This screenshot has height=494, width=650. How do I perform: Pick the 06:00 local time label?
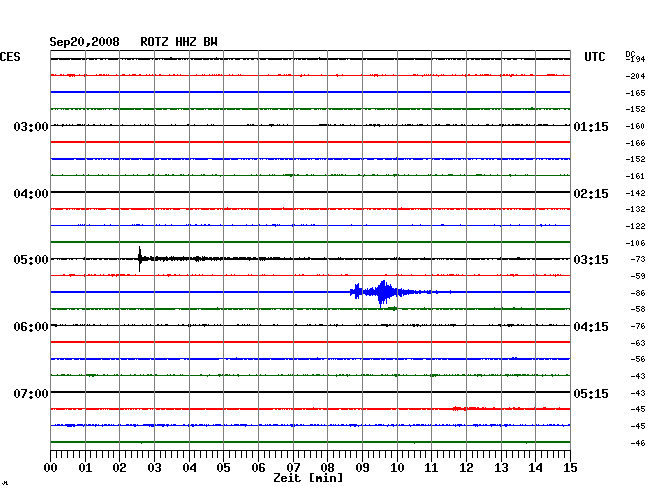point(31,327)
